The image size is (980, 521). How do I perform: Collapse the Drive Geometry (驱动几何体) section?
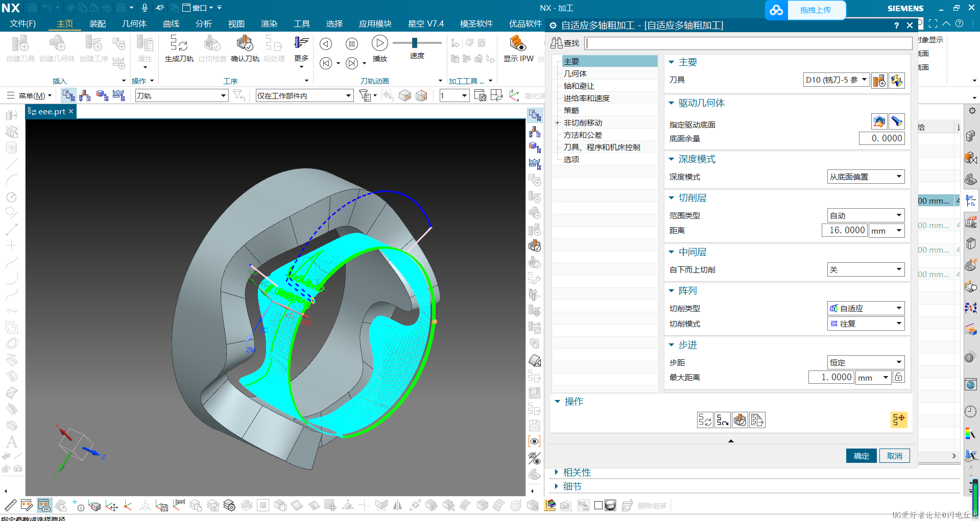point(672,103)
